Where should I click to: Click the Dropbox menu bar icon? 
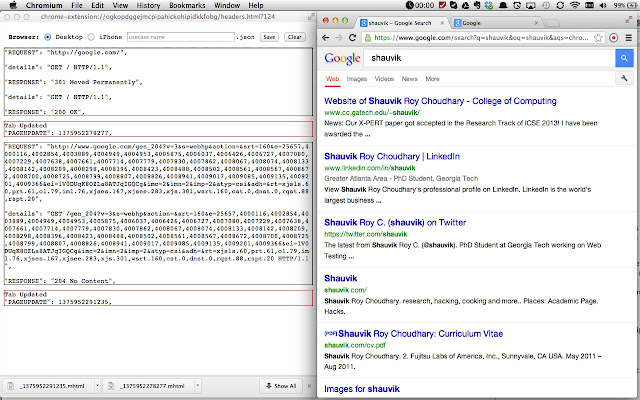489,5
